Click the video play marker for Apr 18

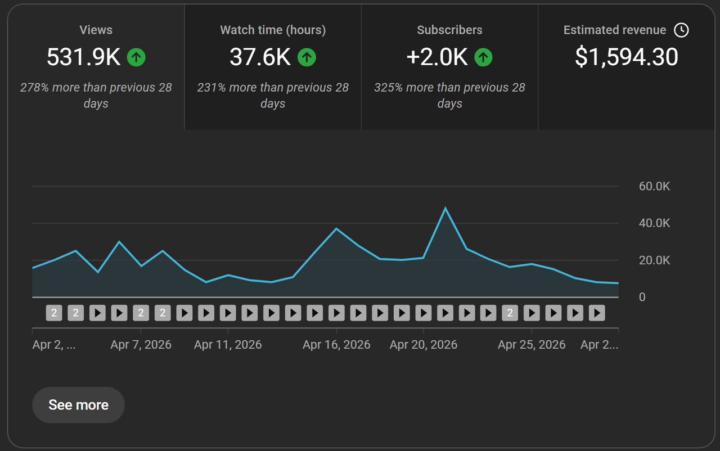[380, 313]
